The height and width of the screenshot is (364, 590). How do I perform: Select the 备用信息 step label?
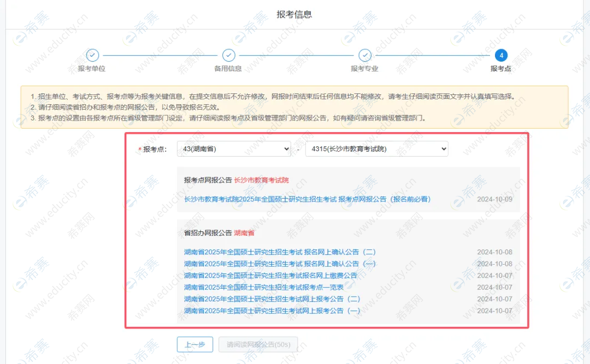pos(228,69)
